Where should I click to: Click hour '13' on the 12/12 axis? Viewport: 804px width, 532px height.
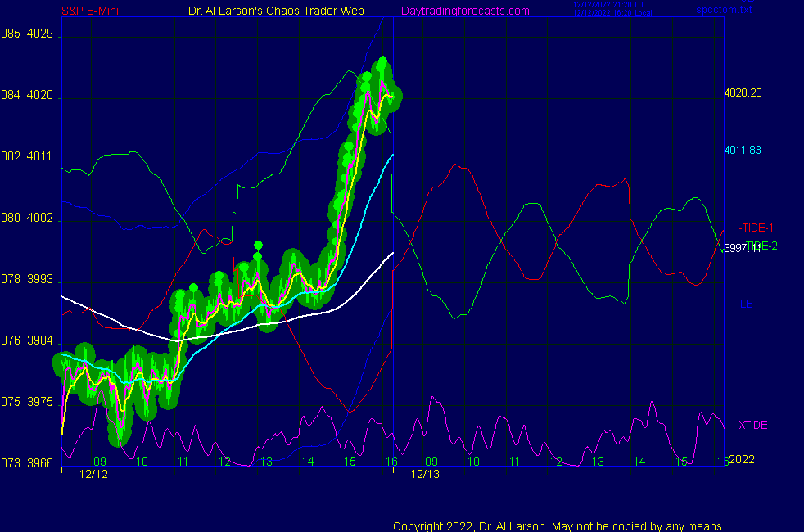[x=266, y=462]
